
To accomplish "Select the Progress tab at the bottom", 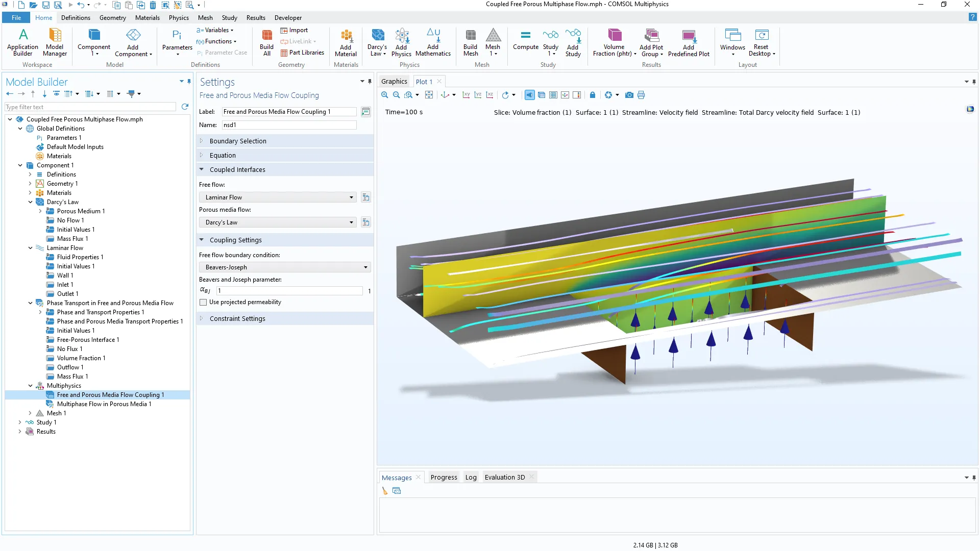I will pos(444,478).
